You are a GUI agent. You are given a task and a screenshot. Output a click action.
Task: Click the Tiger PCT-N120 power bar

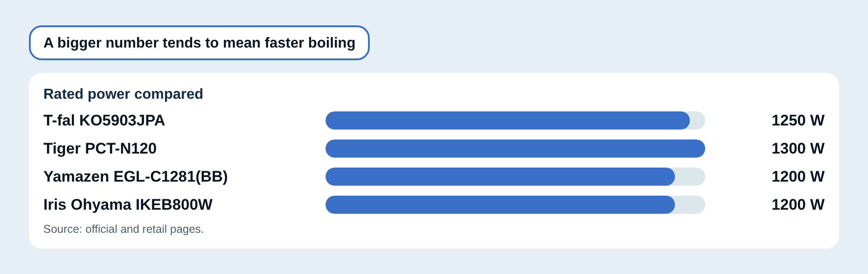click(515, 149)
